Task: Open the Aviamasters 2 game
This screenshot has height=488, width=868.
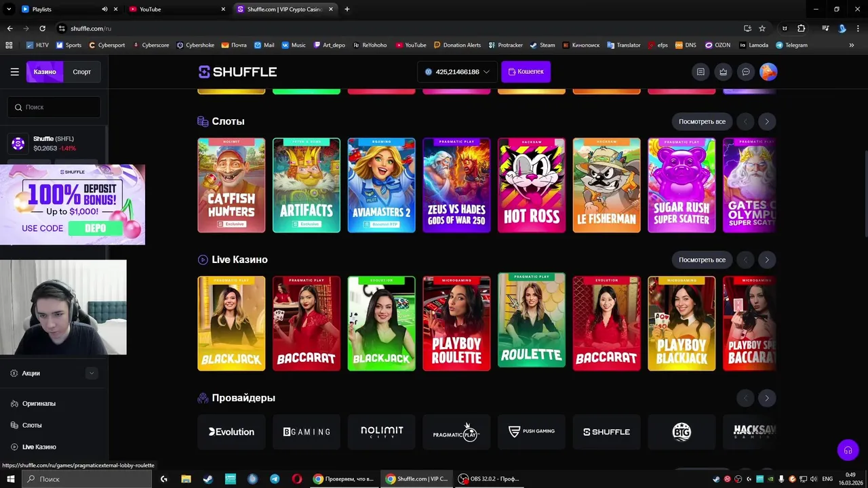Action: click(x=381, y=185)
